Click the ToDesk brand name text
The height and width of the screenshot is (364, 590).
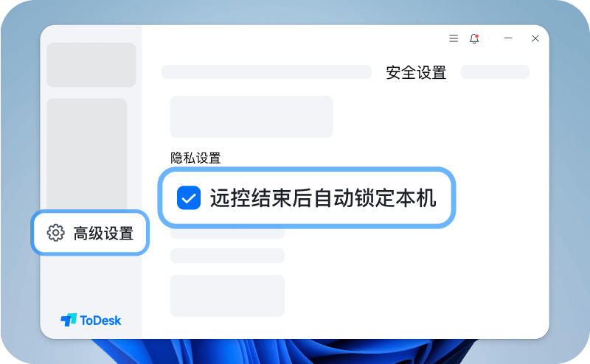click(x=100, y=321)
